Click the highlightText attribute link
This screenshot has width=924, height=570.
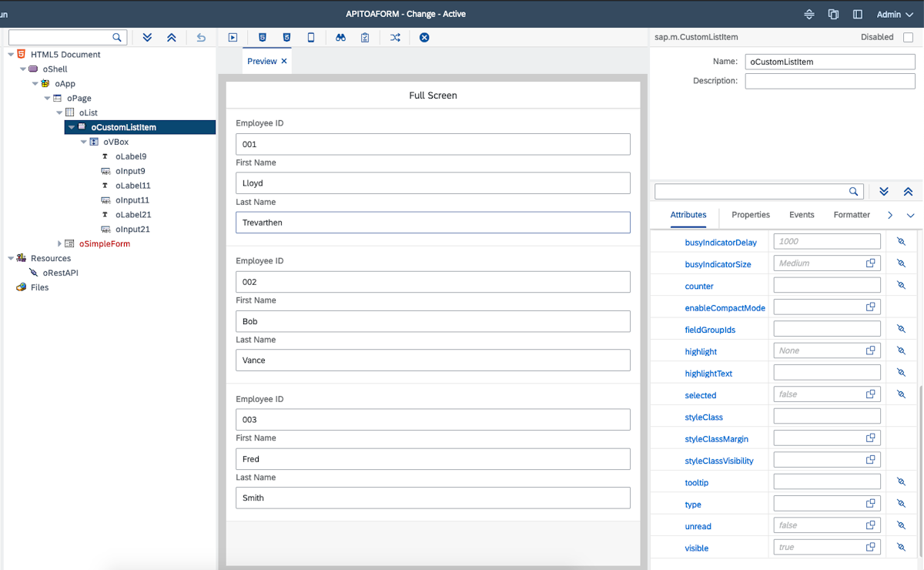(708, 374)
